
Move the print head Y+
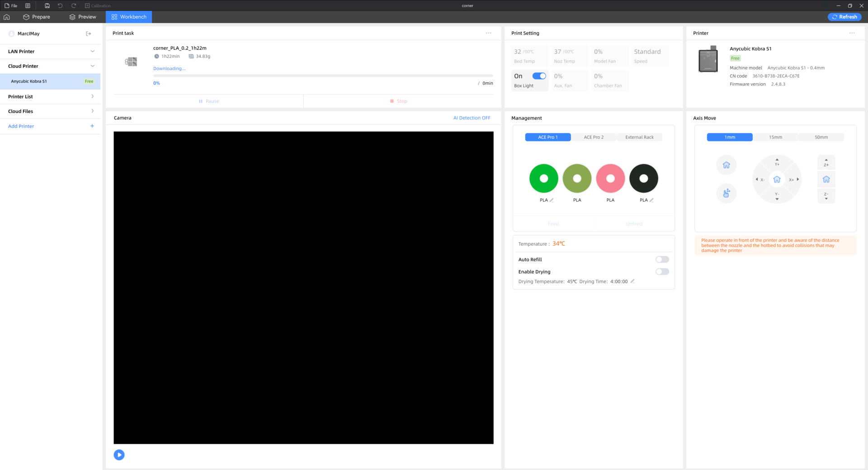point(777,162)
